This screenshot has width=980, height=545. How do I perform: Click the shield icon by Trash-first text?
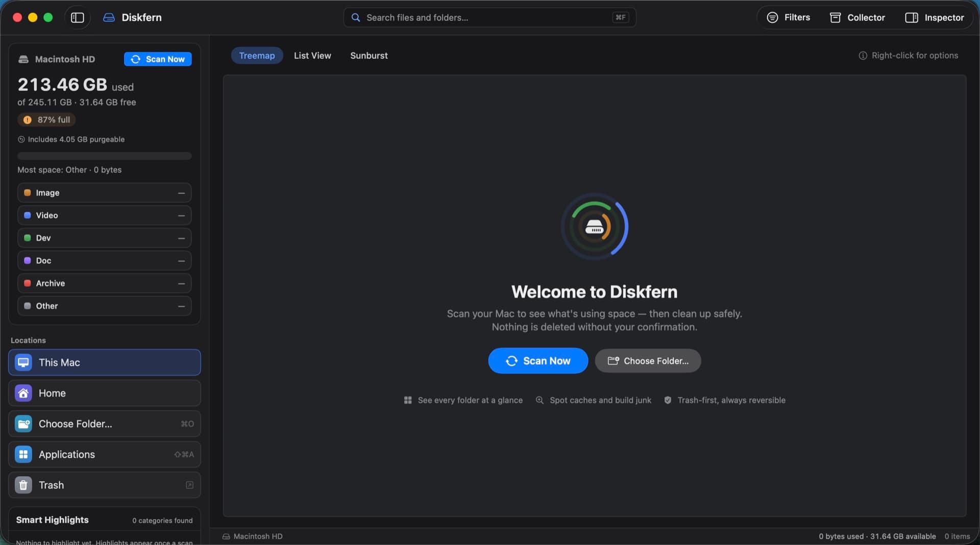click(x=668, y=400)
